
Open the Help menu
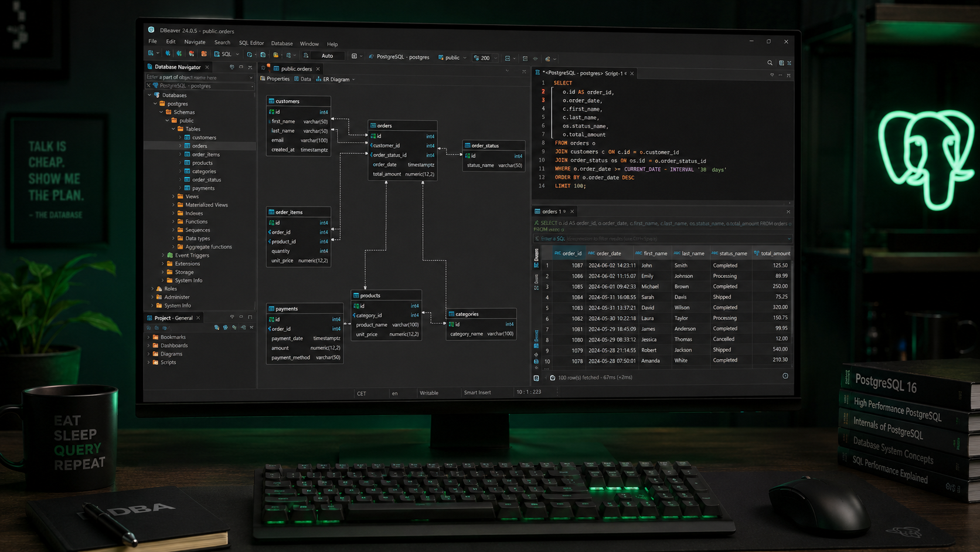coord(332,45)
